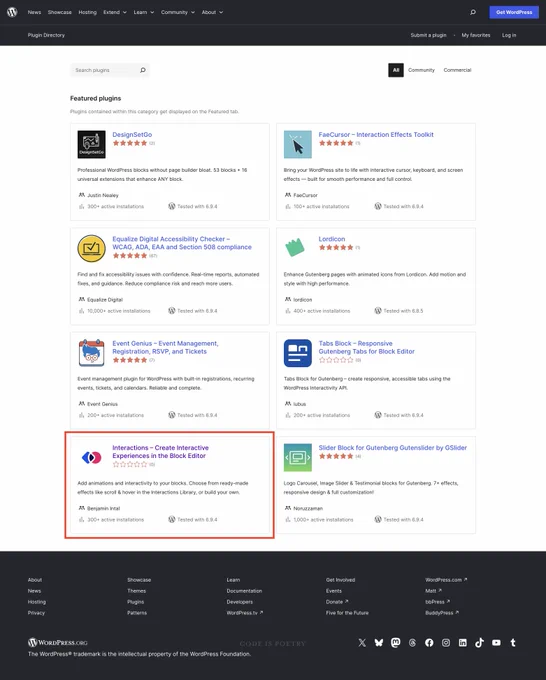Viewport: 546px width, 680px height.
Task: Open the DesignSetGo plugin title
Action: [132, 134]
